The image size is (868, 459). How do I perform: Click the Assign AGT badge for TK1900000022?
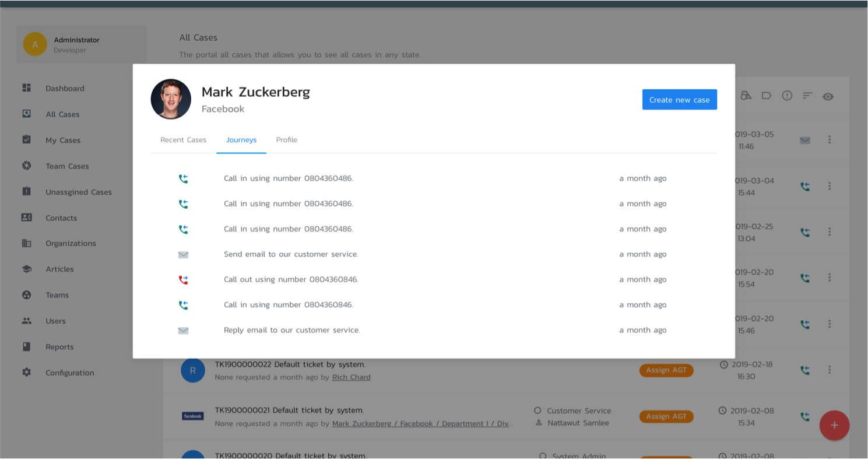pos(666,370)
